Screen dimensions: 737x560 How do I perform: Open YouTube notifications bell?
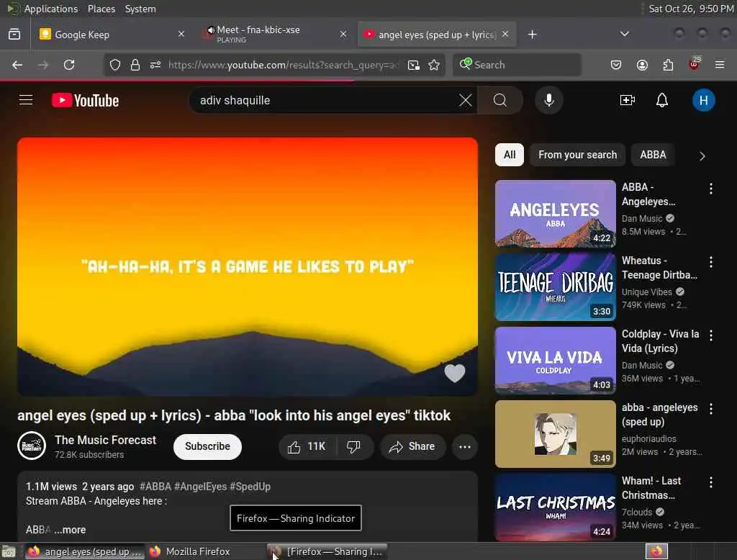(x=662, y=100)
